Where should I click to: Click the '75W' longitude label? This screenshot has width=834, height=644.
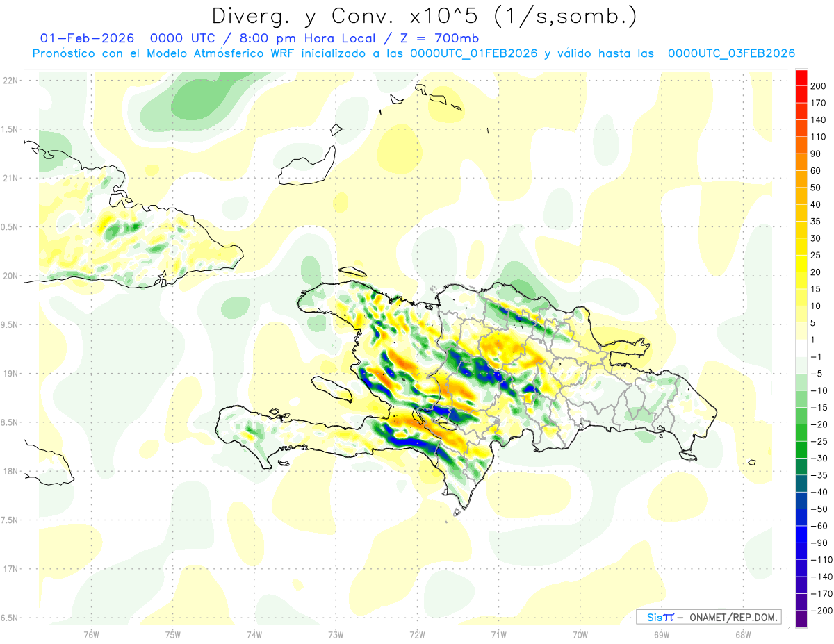[173, 636]
